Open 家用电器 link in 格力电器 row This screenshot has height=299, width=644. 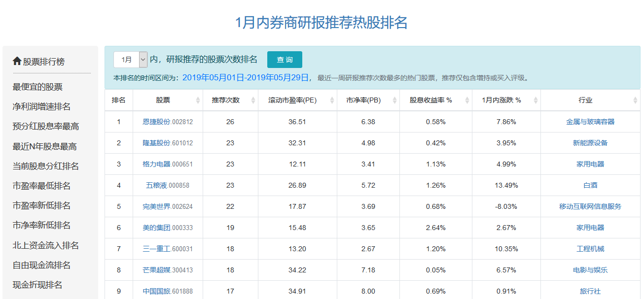(x=590, y=164)
